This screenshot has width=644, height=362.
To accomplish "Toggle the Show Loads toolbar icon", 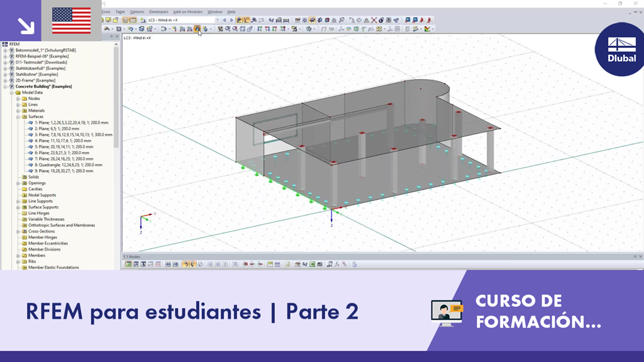I will pos(238,20).
